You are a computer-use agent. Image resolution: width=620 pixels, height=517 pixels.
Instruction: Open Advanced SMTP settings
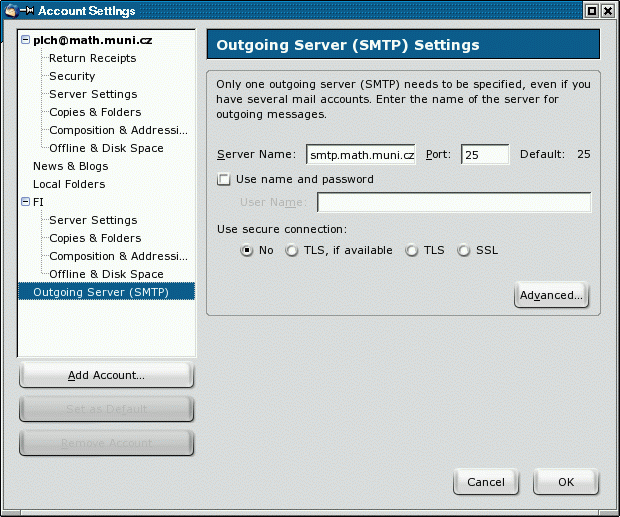[551, 295]
